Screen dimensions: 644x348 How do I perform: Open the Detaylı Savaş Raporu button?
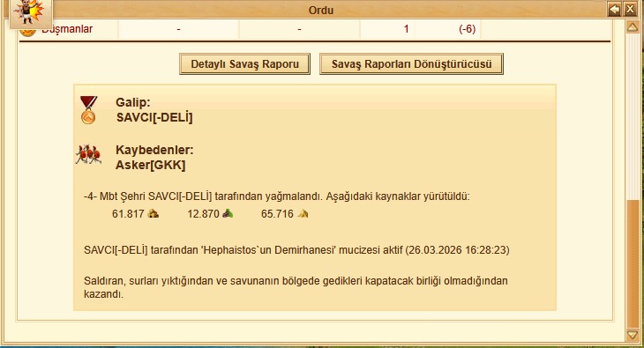pyautogui.click(x=244, y=64)
